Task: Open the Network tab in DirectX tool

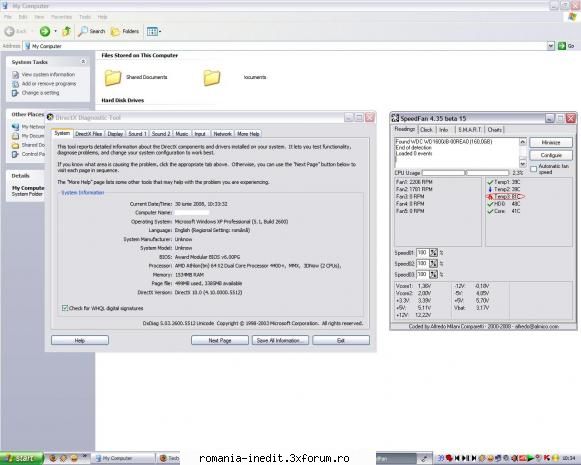Action: (223, 134)
